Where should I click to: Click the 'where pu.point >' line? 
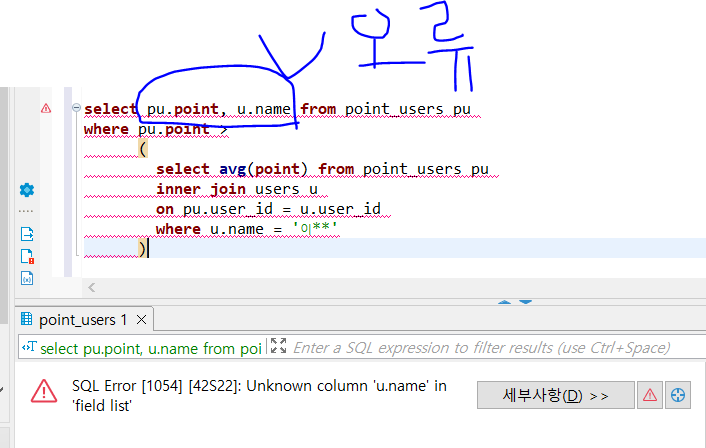point(156,130)
